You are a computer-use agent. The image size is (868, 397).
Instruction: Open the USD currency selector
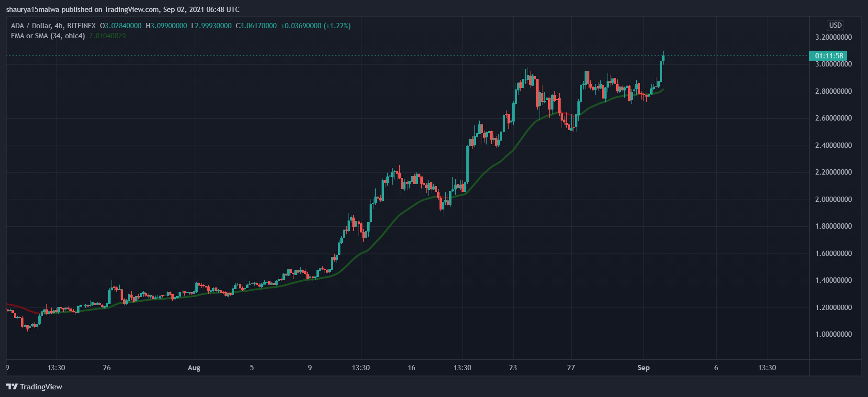tap(835, 25)
